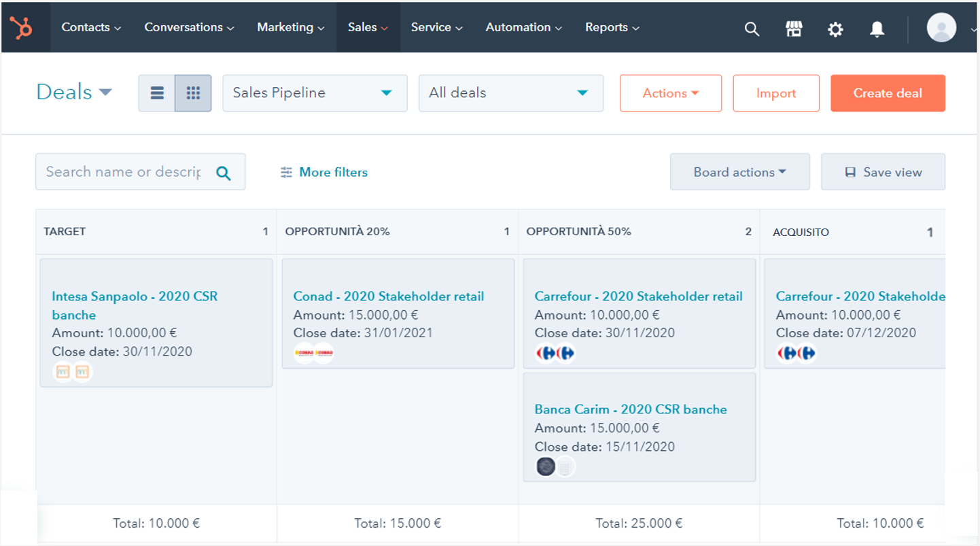
Task: Click first Carrefour logo on Acquisito card
Action: (787, 353)
